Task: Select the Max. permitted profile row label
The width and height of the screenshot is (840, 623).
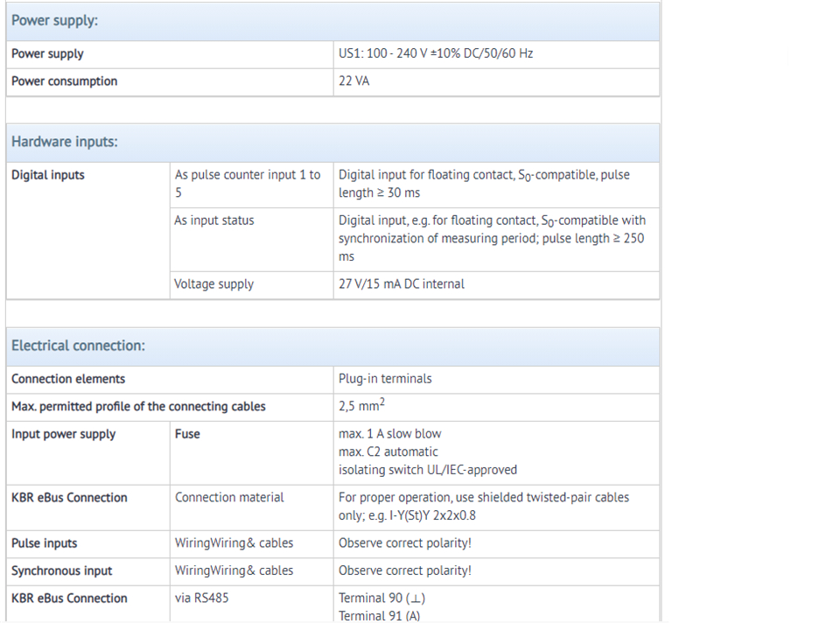Action: pyautogui.click(x=138, y=407)
